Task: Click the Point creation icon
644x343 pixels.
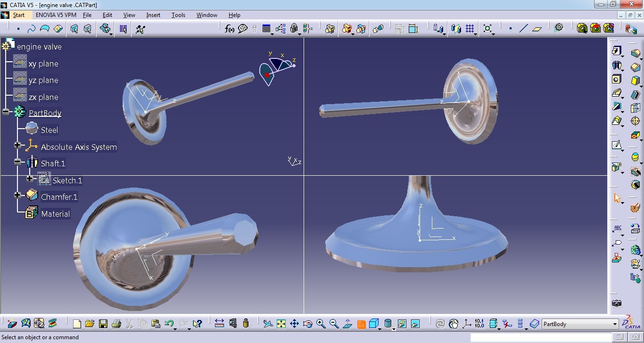Action: (x=511, y=29)
